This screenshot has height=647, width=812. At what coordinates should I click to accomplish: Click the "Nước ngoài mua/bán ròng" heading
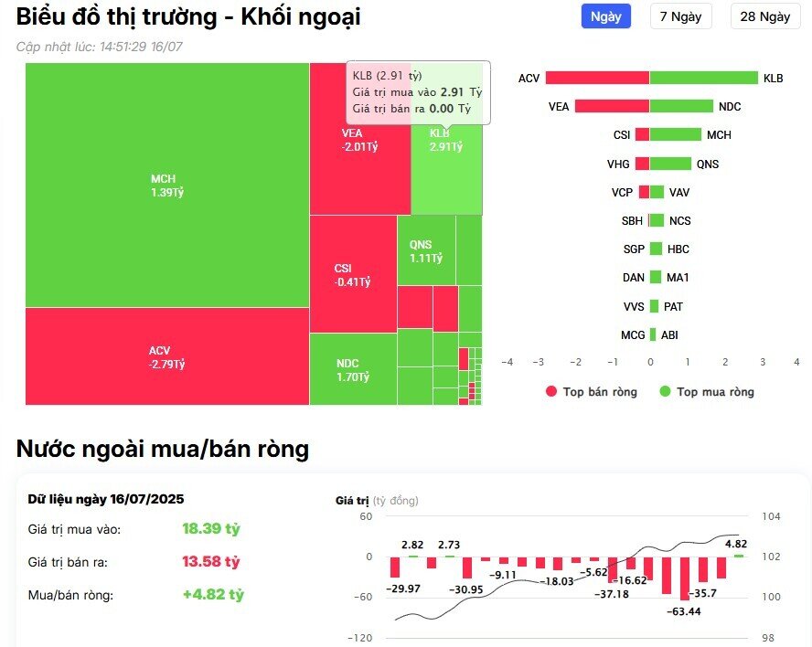162,450
